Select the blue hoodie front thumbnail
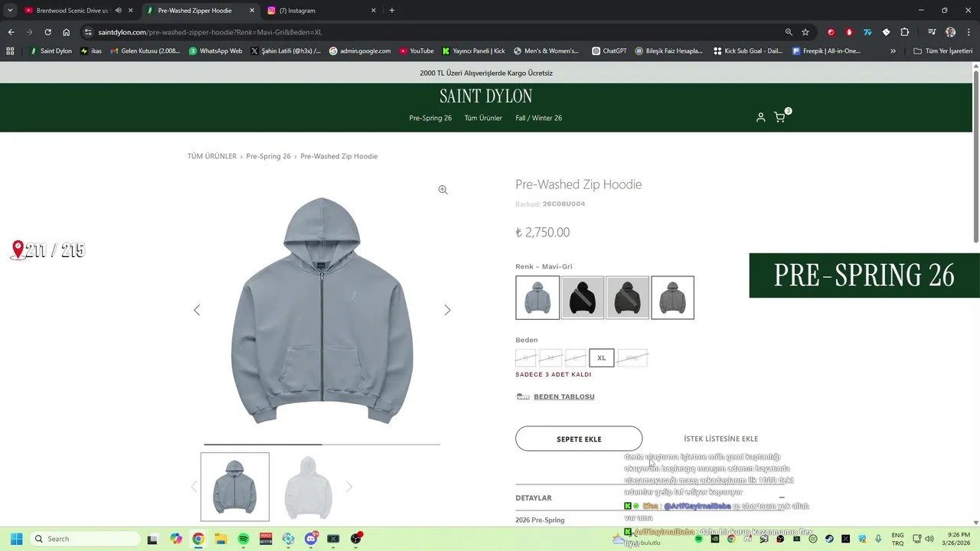The image size is (980, 551). point(235,487)
